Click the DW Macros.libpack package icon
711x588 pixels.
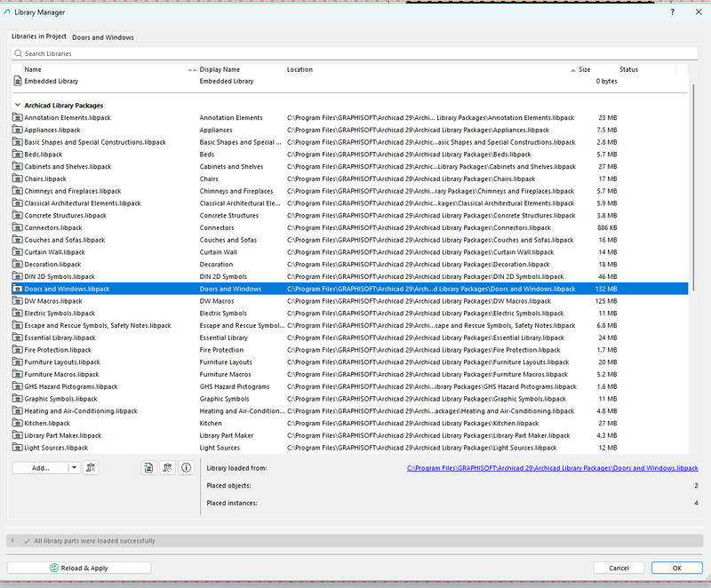click(x=18, y=301)
